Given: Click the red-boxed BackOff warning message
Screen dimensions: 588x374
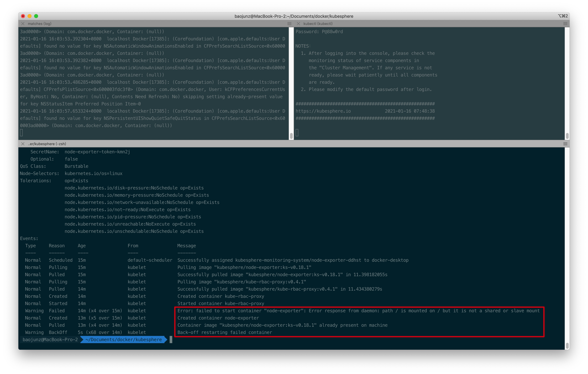Looking at the screenshot, I should point(225,332).
